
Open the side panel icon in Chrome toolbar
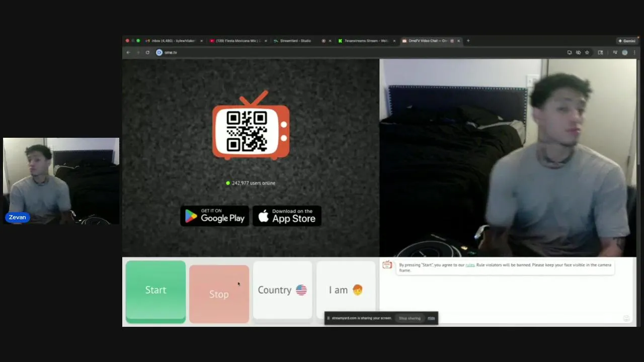coord(600,52)
